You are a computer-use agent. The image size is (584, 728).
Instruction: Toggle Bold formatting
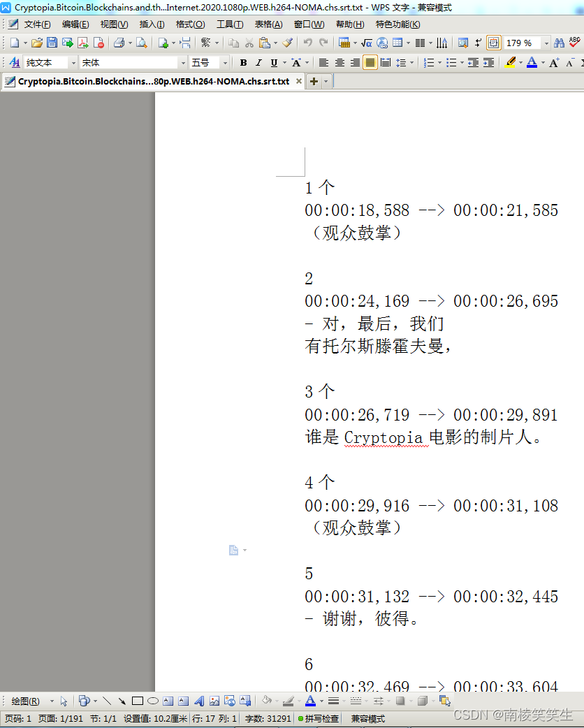tap(243, 63)
